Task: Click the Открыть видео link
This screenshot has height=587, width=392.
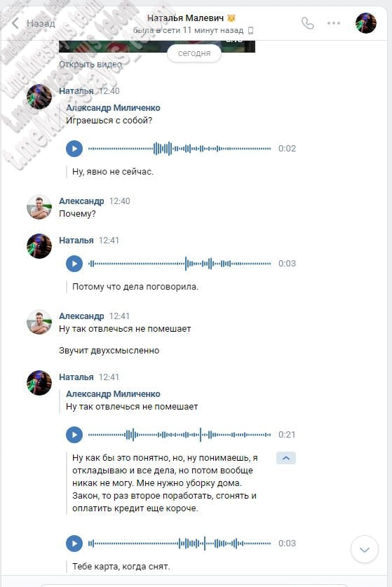Action: coord(90,65)
